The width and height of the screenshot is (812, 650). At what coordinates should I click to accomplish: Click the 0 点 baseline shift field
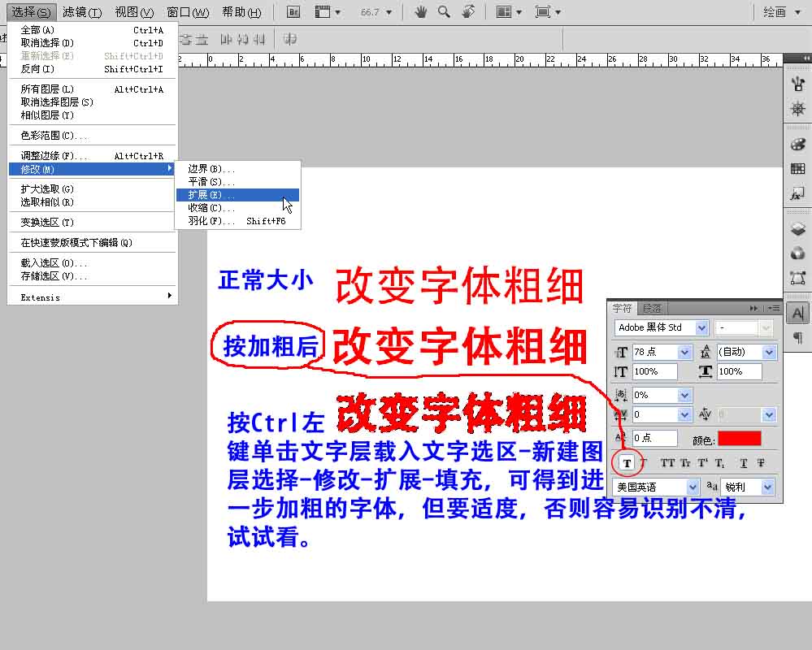point(654,439)
